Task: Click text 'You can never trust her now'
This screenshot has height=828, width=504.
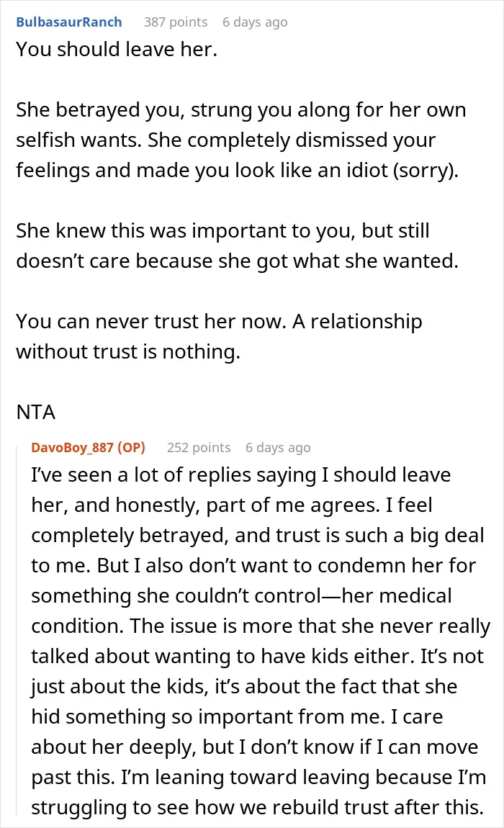Action: click(x=151, y=322)
